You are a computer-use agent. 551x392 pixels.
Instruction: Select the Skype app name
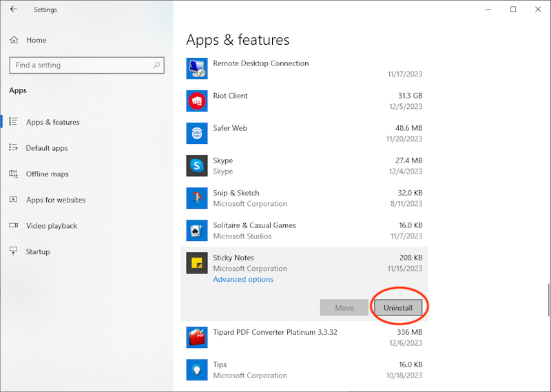(x=222, y=161)
